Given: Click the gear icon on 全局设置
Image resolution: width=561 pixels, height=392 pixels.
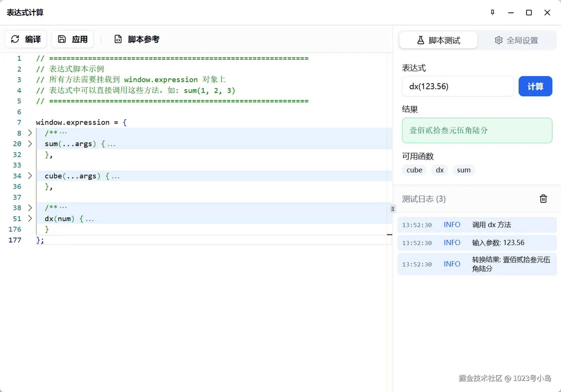Looking at the screenshot, I should coord(498,40).
